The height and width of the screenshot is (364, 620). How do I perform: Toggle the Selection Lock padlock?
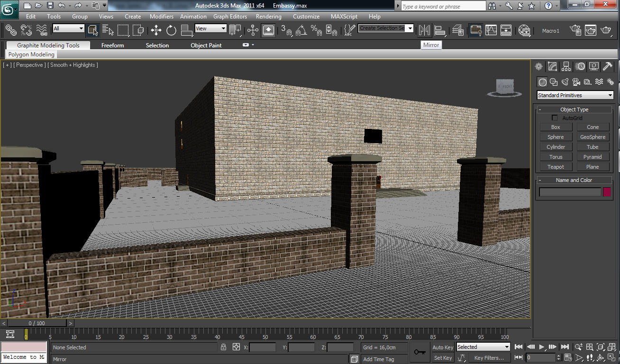tap(223, 347)
